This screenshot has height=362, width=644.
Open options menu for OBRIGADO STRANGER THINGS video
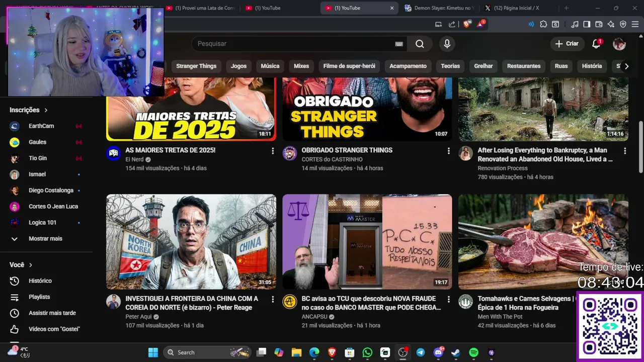[x=449, y=151]
